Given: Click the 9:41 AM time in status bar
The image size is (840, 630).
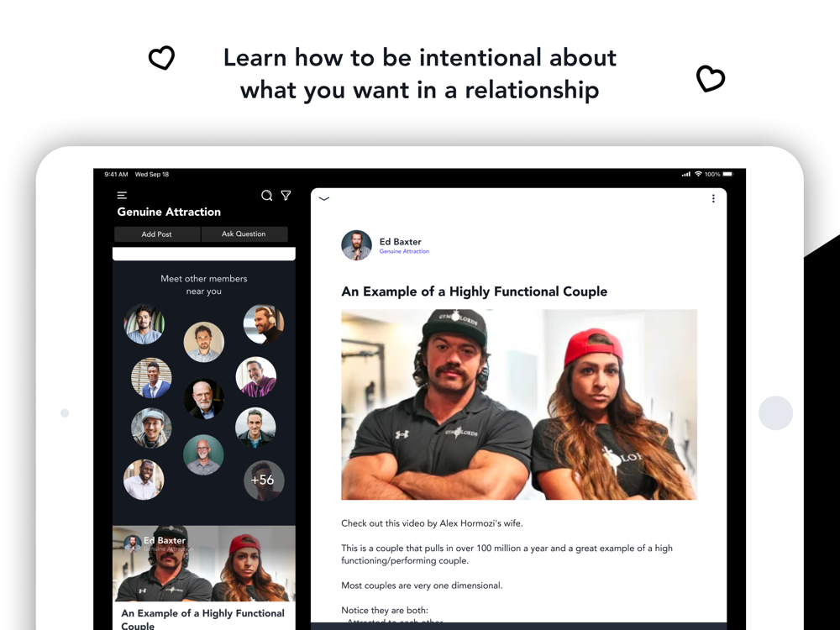Looking at the screenshot, I should pyautogui.click(x=116, y=174).
